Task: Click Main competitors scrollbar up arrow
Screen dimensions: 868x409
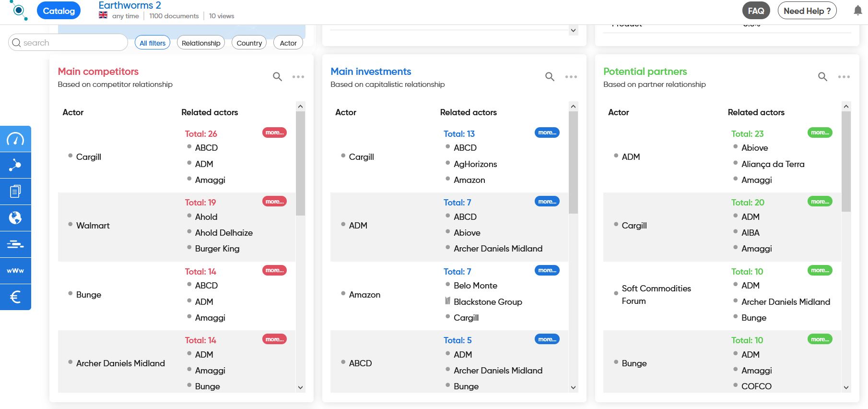Action: click(x=301, y=106)
